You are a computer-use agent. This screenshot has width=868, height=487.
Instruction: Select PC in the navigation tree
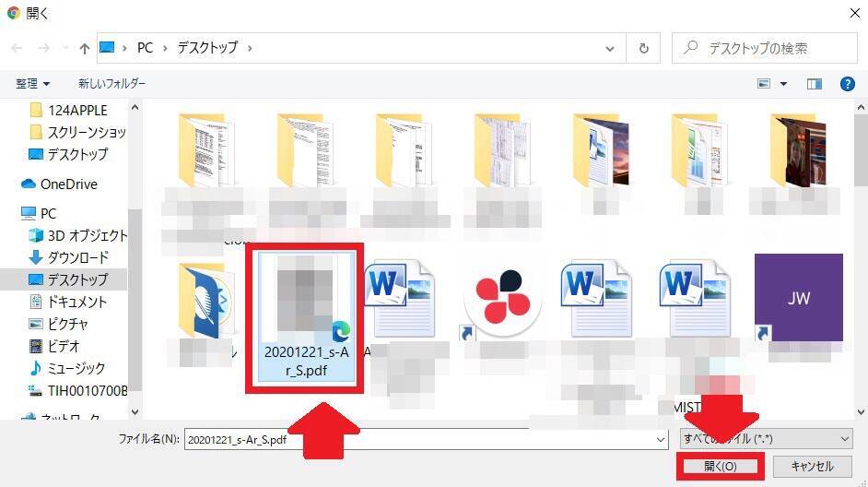pos(39,213)
